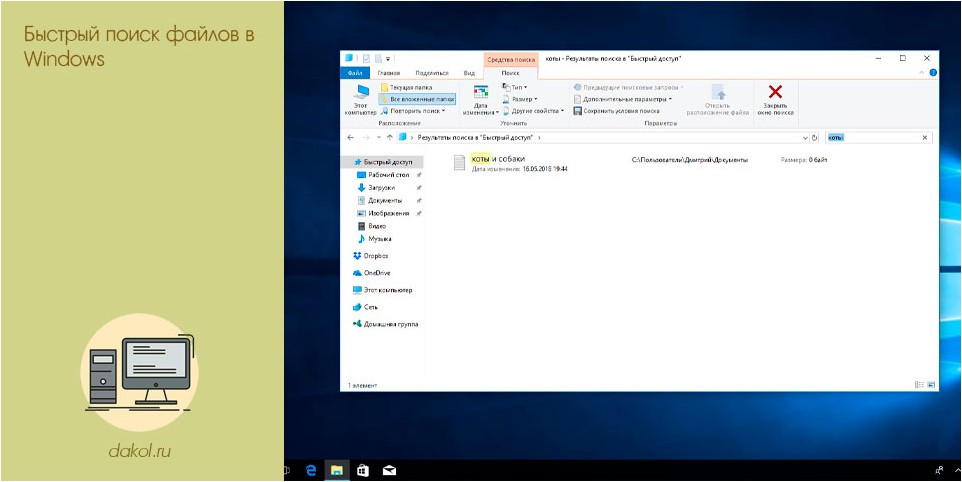This screenshot has height=482, width=962.
Task: Open recent locations dropdown arrow
Action: coord(379,138)
